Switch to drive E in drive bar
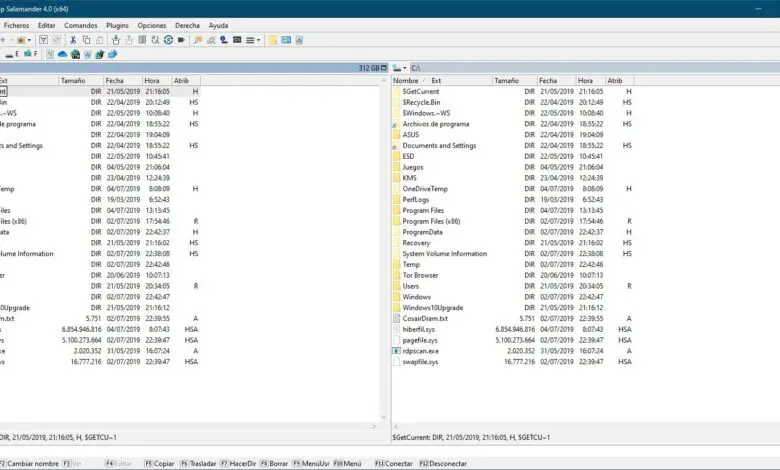The height and width of the screenshot is (470, 780). [x=12, y=54]
